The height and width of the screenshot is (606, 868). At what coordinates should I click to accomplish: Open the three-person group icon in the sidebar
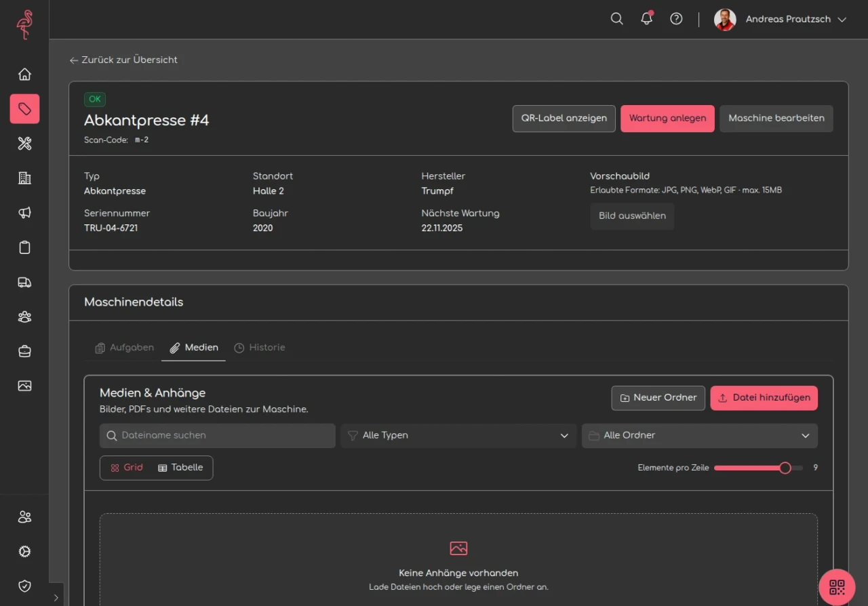pos(24,317)
